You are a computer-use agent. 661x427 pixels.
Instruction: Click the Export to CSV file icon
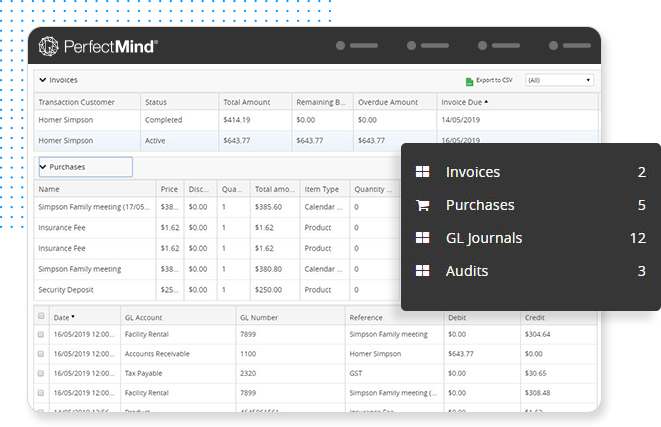[469, 81]
